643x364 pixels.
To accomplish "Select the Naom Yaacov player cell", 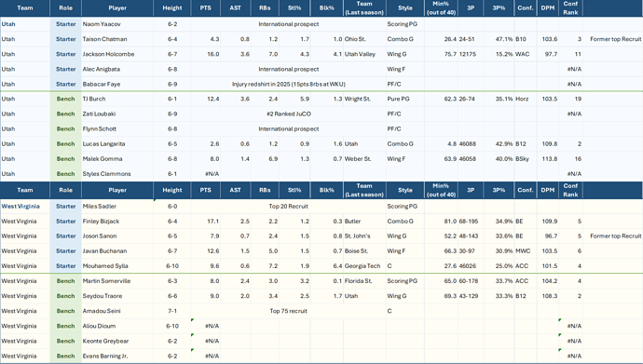I will [117, 24].
